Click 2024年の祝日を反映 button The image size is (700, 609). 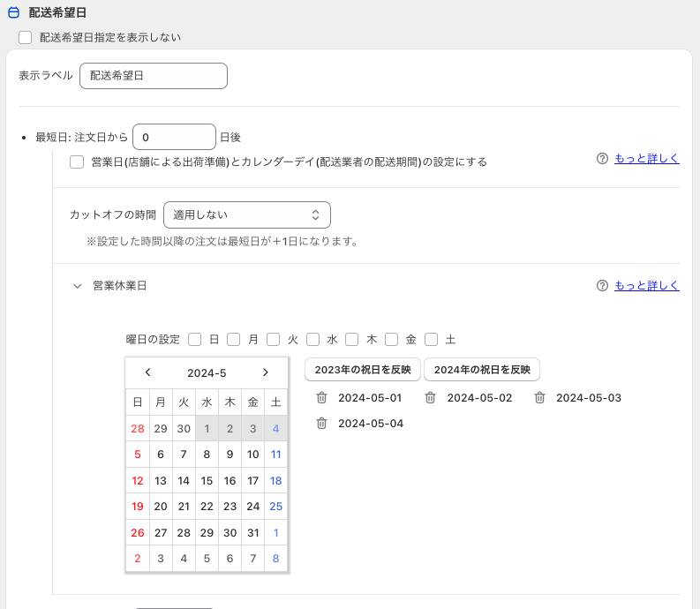click(482, 370)
